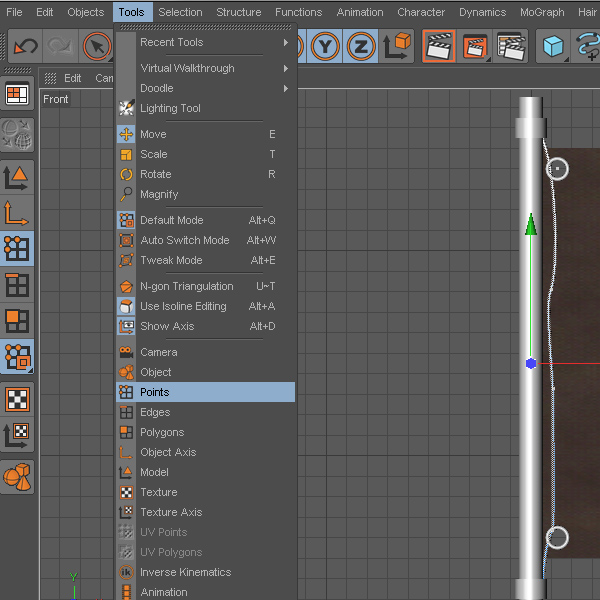
Task: Enable Tweak Mode in Tools menu
Action: (x=205, y=260)
